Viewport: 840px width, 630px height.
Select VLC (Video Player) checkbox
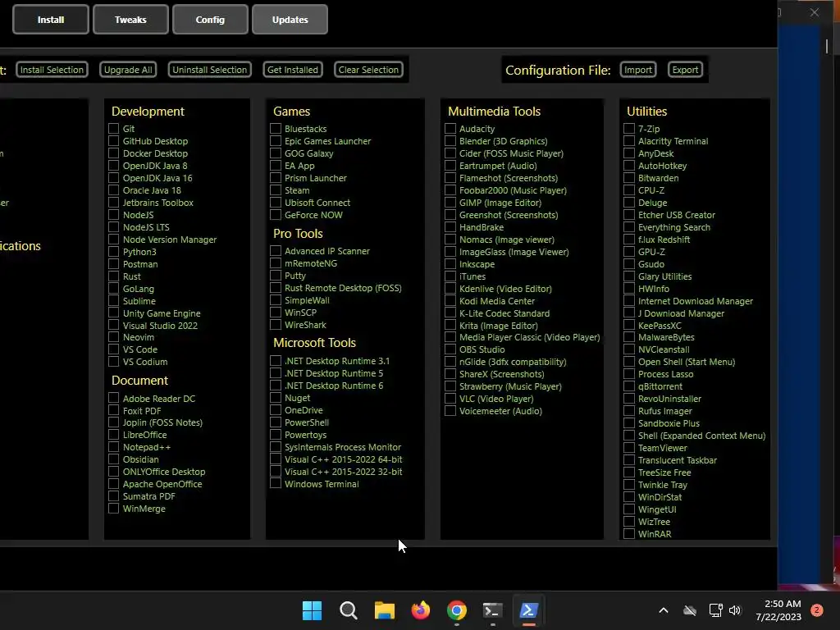pyautogui.click(x=450, y=399)
